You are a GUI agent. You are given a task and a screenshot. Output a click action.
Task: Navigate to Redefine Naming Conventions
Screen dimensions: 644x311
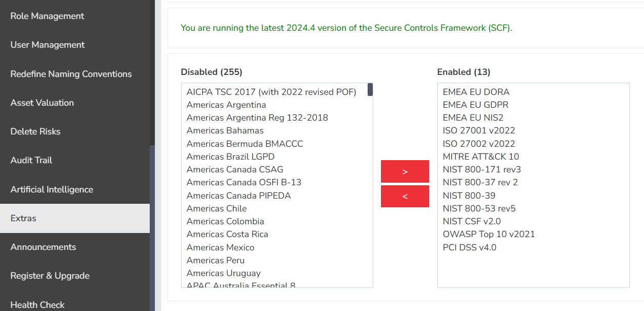(71, 74)
